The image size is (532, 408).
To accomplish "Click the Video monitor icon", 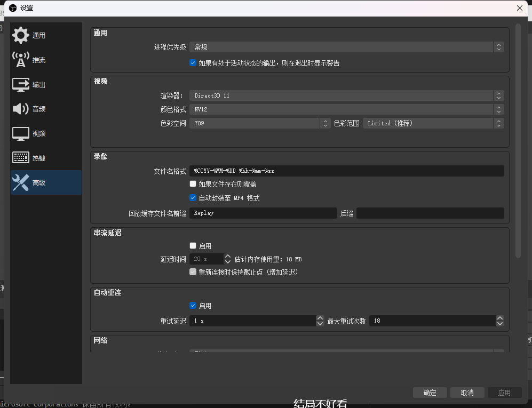I will [x=21, y=133].
